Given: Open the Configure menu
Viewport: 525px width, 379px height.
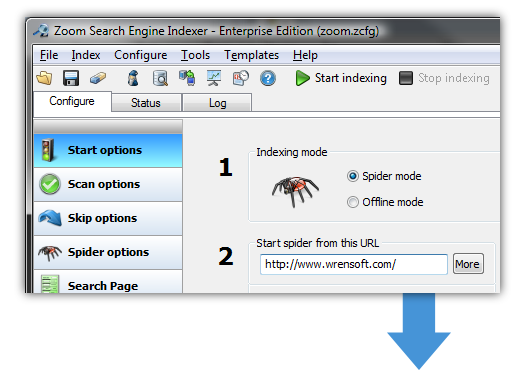Looking at the screenshot, I should point(141,55).
